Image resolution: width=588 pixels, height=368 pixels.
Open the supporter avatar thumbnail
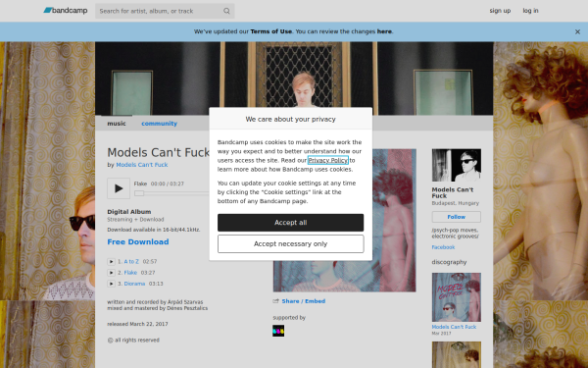coord(278,331)
